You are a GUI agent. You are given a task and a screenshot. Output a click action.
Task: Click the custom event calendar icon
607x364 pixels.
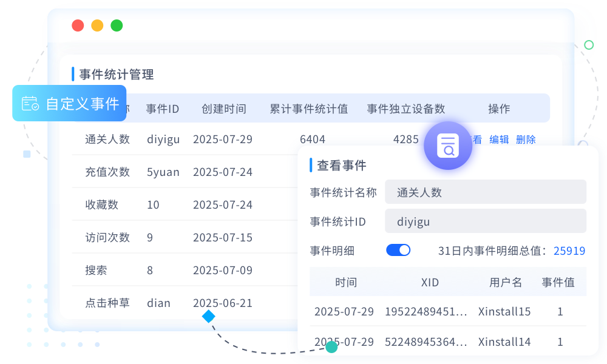(x=30, y=104)
